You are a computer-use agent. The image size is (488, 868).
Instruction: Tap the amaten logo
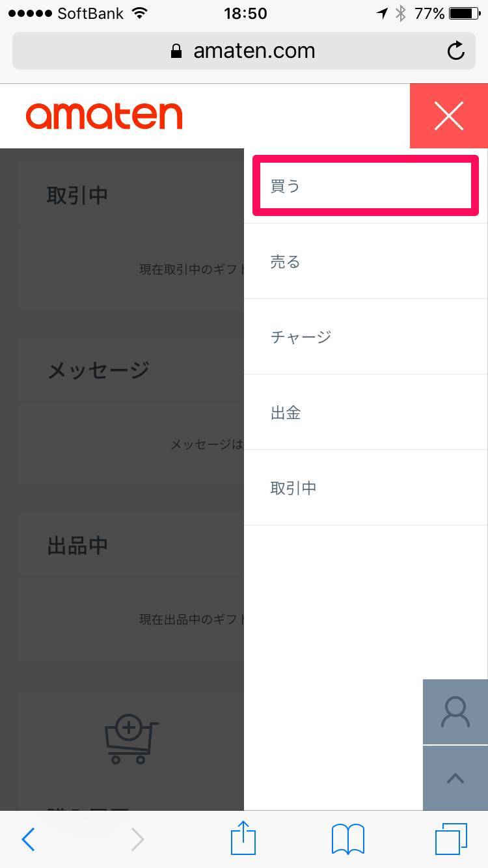(104, 115)
